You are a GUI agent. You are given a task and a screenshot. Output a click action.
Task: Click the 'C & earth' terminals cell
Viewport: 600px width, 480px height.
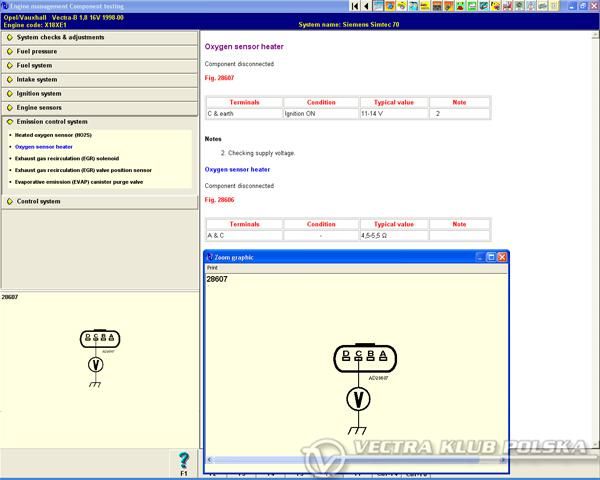point(244,114)
